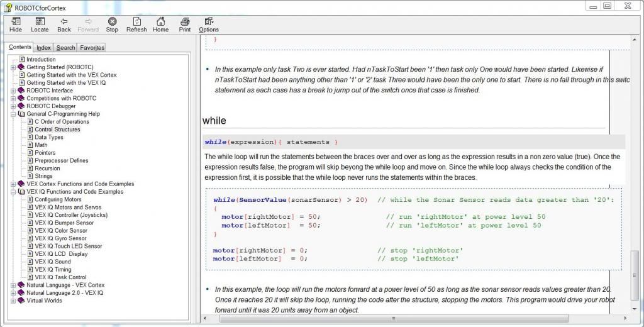The image size is (644, 327).
Task: Click horizontal scrollbar right arrow
Action: (626, 318)
